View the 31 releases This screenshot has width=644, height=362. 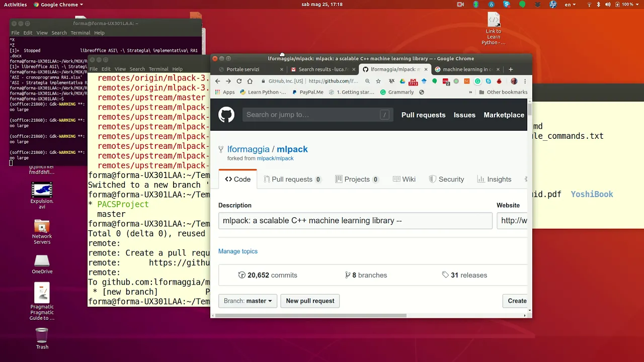[x=464, y=275]
